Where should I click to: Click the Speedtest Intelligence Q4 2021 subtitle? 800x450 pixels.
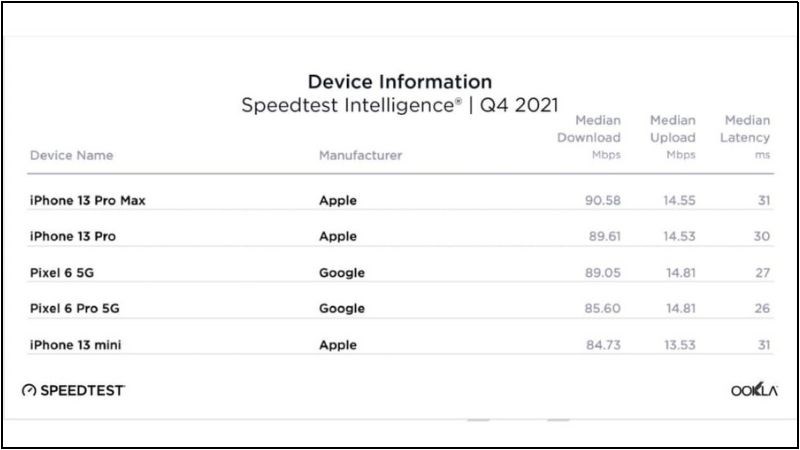[399, 105]
